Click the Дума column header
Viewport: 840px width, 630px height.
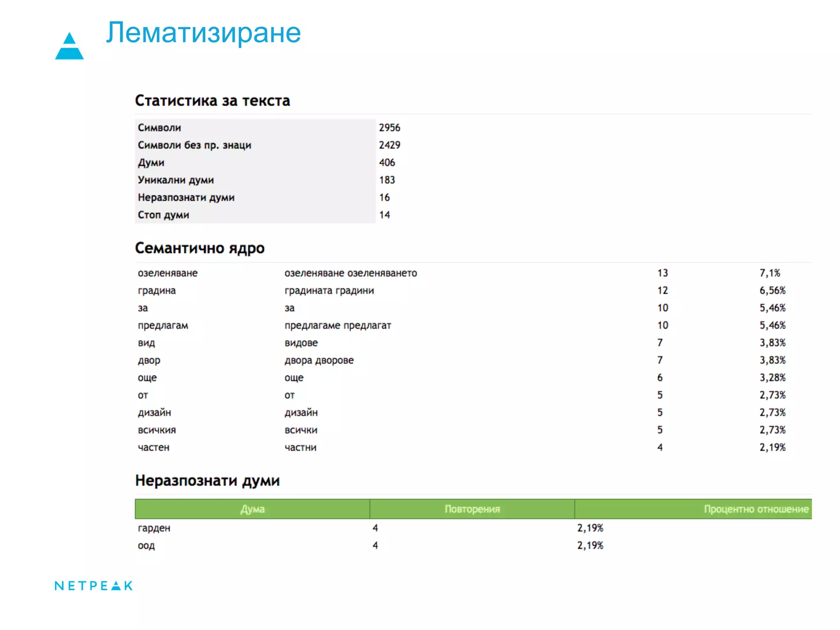coord(252,509)
